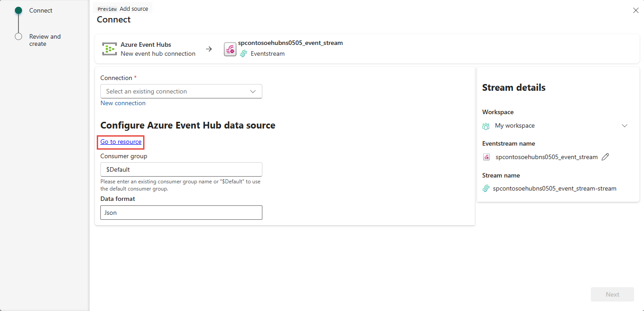Click the arrow between source and eventstream
The height and width of the screenshot is (311, 644).
point(209,49)
